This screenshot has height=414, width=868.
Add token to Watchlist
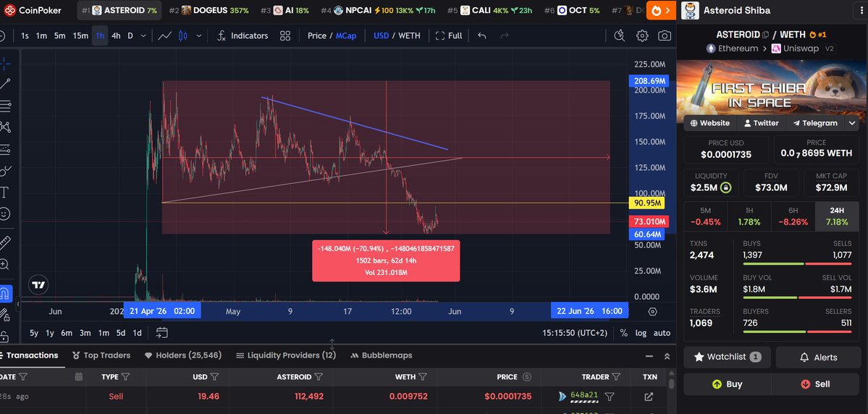727,357
